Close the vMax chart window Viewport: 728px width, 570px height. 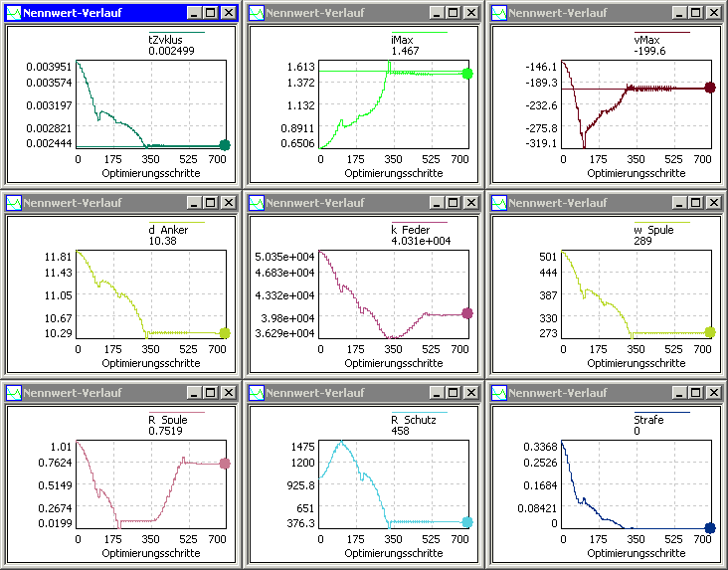pos(713,13)
